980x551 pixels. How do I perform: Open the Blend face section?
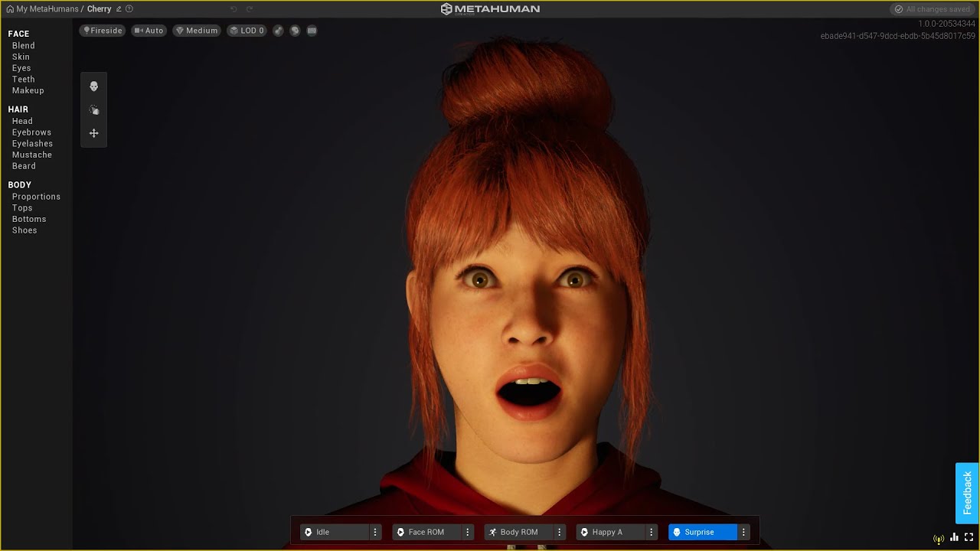tap(24, 46)
